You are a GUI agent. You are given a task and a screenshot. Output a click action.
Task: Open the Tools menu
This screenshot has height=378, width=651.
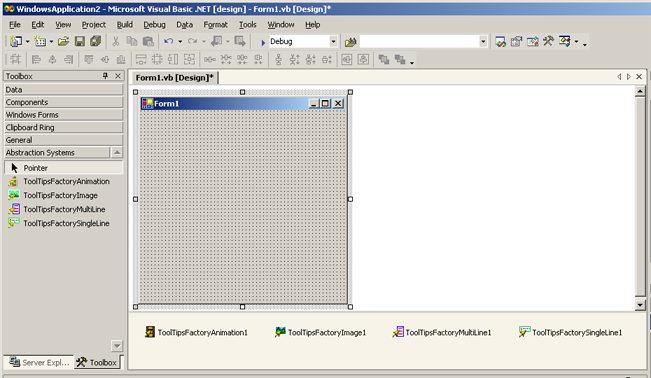[247, 25]
